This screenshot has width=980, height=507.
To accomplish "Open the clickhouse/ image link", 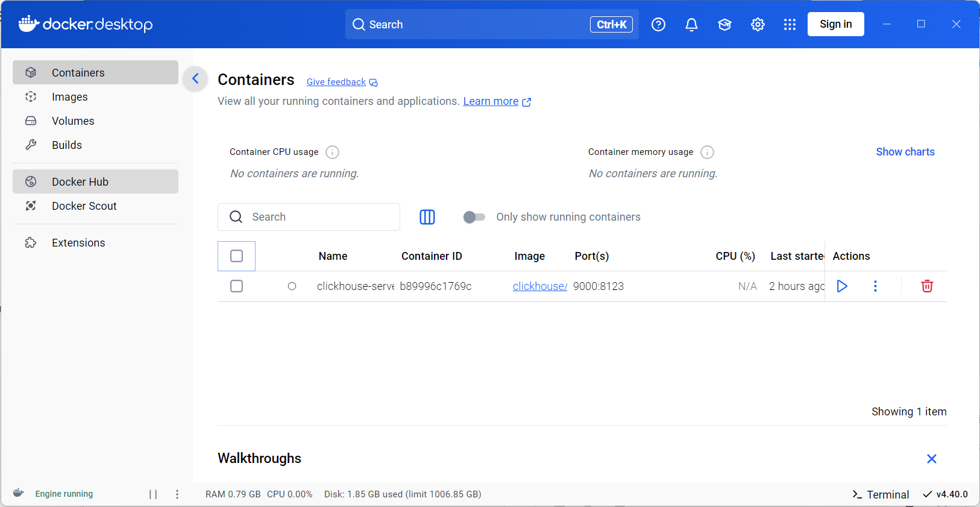I will pos(540,286).
